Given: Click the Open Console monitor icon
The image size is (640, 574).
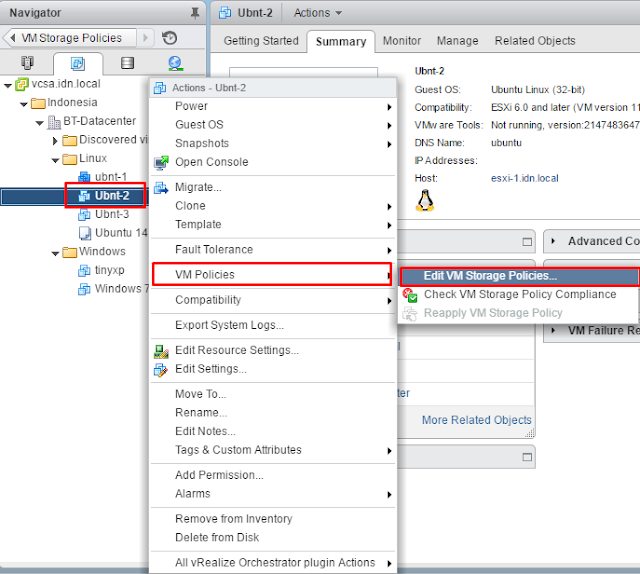Looking at the screenshot, I should [x=161, y=162].
